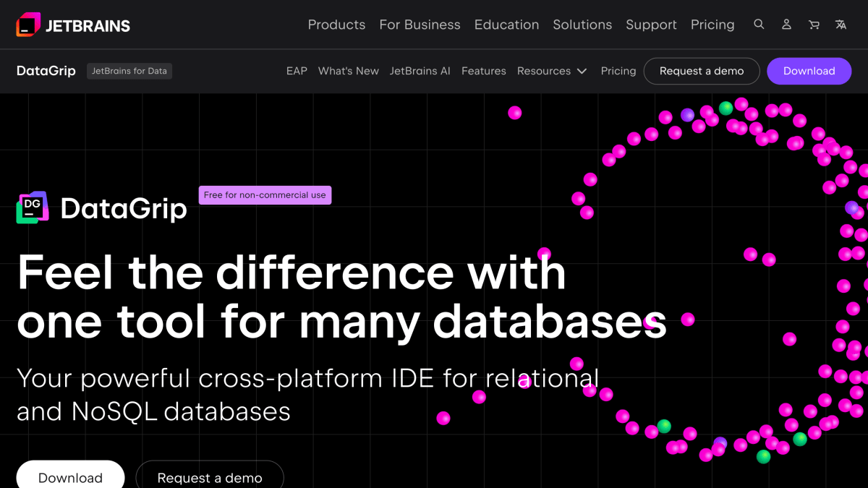Go to the EAP page
This screenshot has height=488, width=868.
click(x=297, y=71)
